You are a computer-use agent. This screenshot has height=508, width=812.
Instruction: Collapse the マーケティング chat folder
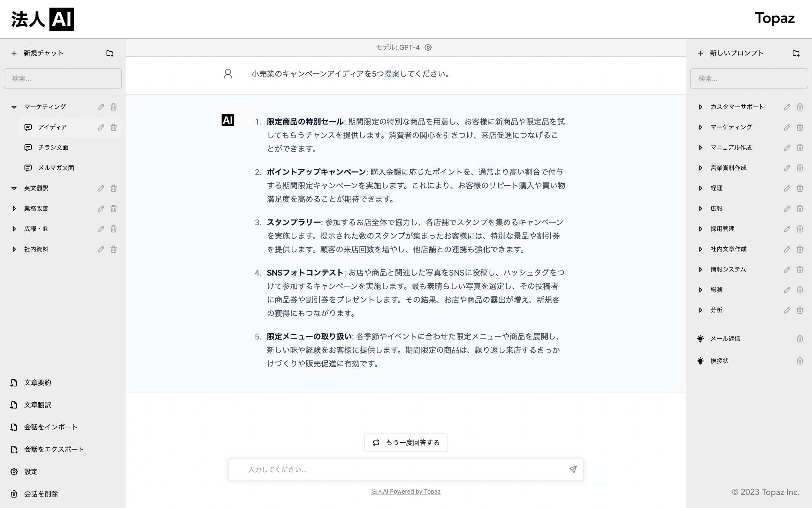point(14,107)
